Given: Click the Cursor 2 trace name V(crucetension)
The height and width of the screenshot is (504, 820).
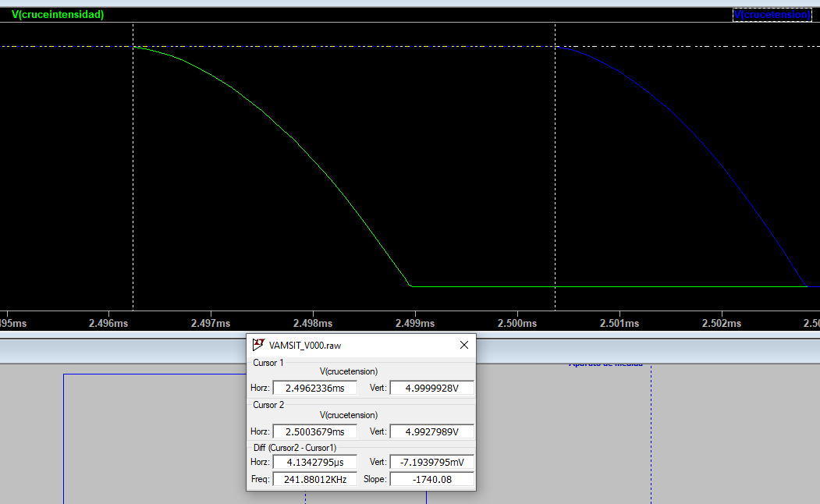Looking at the screenshot, I should [x=348, y=415].
